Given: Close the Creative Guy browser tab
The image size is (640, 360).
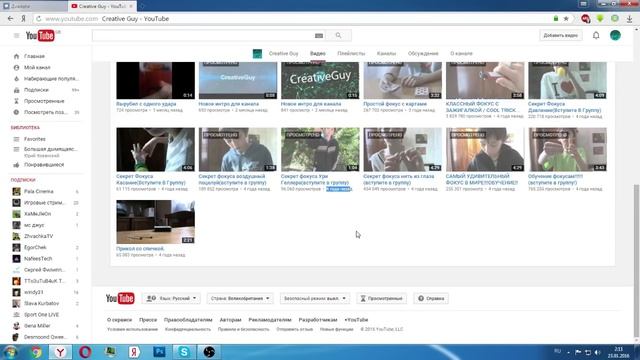Looking at the screenshot, I should click(x=131, y=6).
